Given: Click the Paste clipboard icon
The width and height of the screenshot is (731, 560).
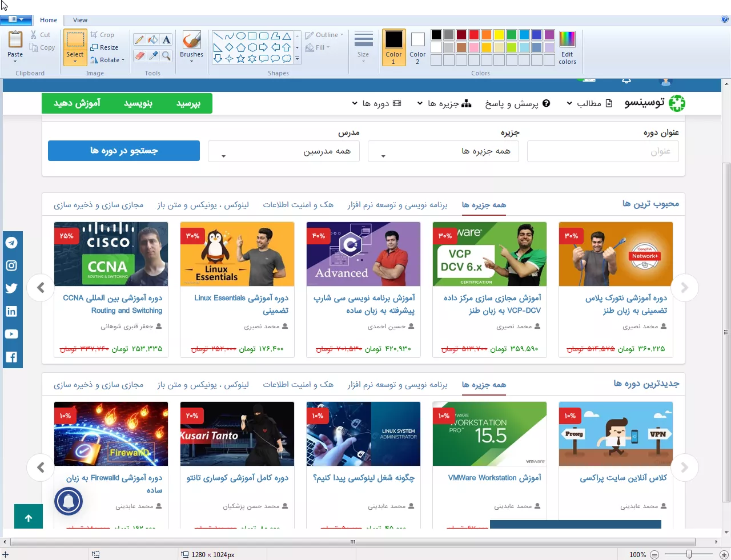Looking at the screenshot, I should [15, 40].
